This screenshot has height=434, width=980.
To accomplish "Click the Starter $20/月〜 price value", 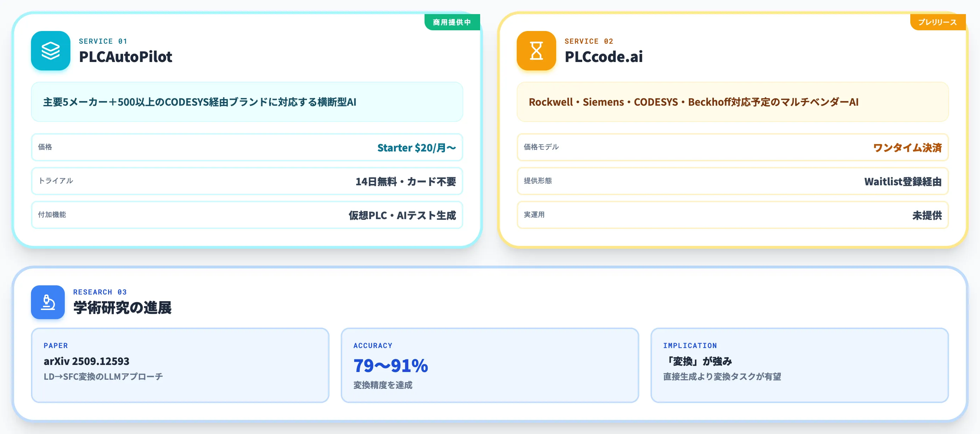I will 416,148.
